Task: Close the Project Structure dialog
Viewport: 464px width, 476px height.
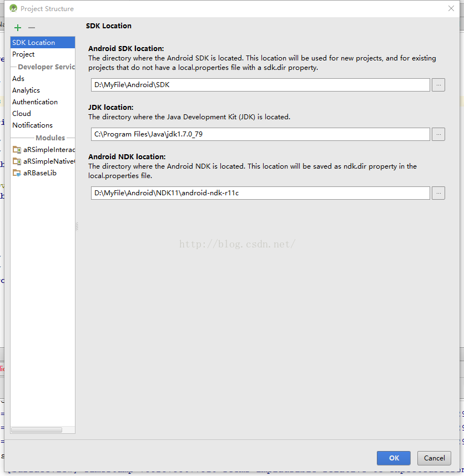Action: tap(451, 8)
